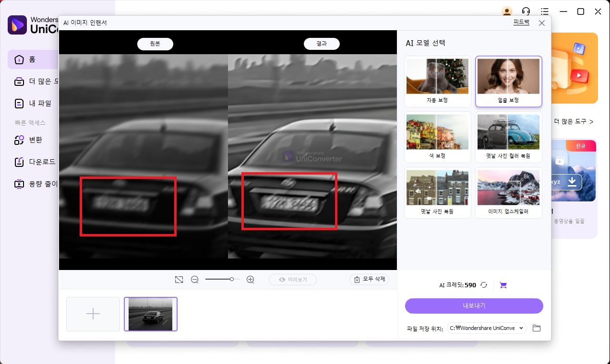Select the 색 보정 AI model
610x364 pixels.
point(438,137)
